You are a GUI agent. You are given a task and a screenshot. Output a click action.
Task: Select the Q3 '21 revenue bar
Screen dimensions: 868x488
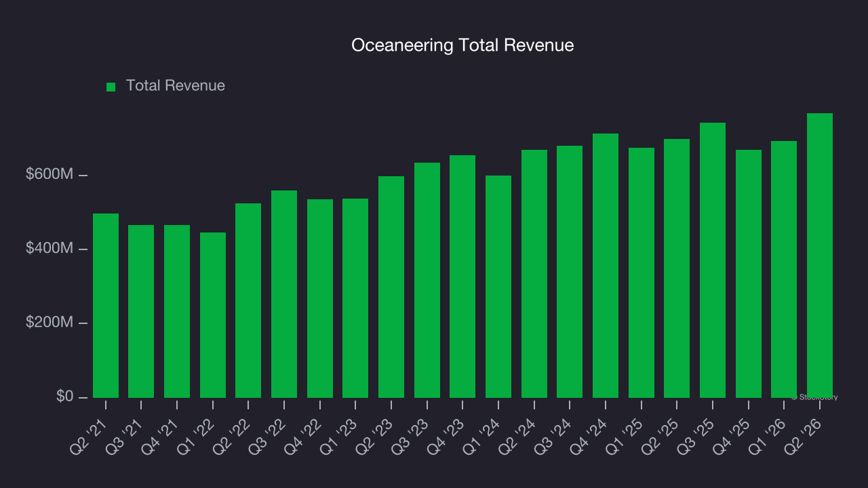(141, 311)
